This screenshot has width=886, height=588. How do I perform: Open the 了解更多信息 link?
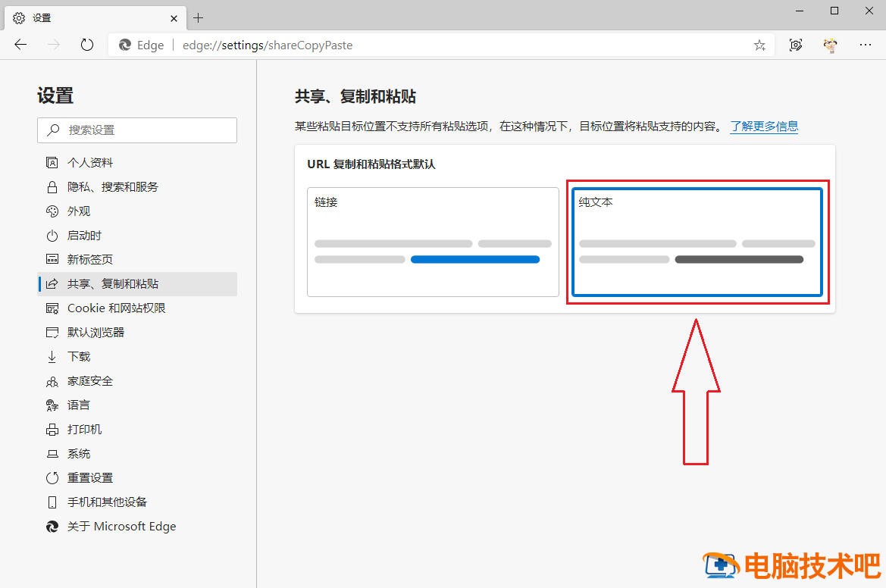click(764, 127)
